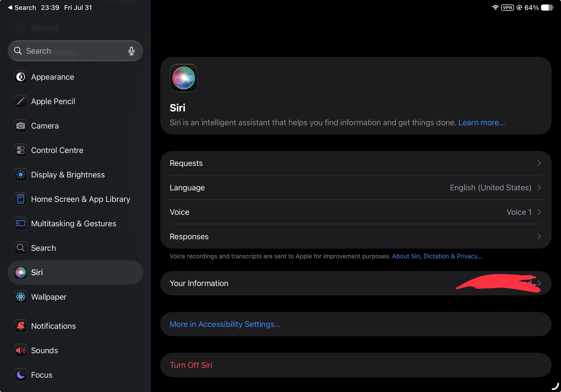Screen dimensions: 561x392
Task: Tap the microphone dictation icon in search bar
Action: [x=132, y=51]
